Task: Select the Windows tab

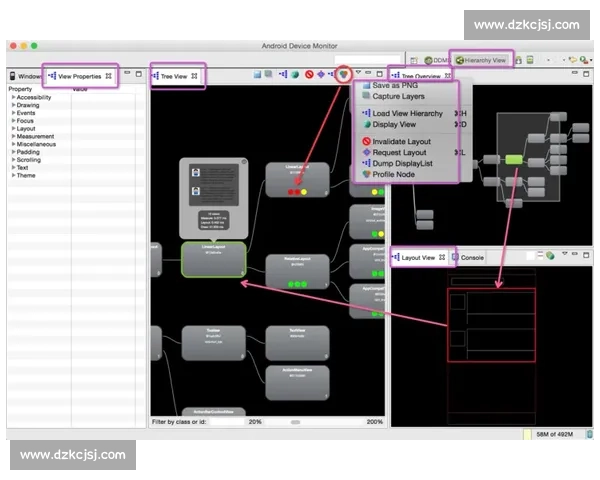Action: [25, 76]
